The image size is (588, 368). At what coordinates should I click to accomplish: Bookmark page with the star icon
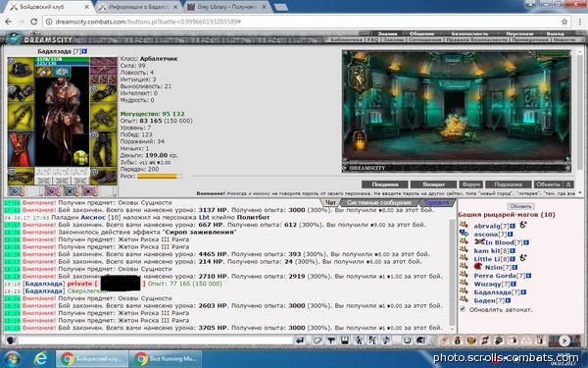click(x=564, y=22)
